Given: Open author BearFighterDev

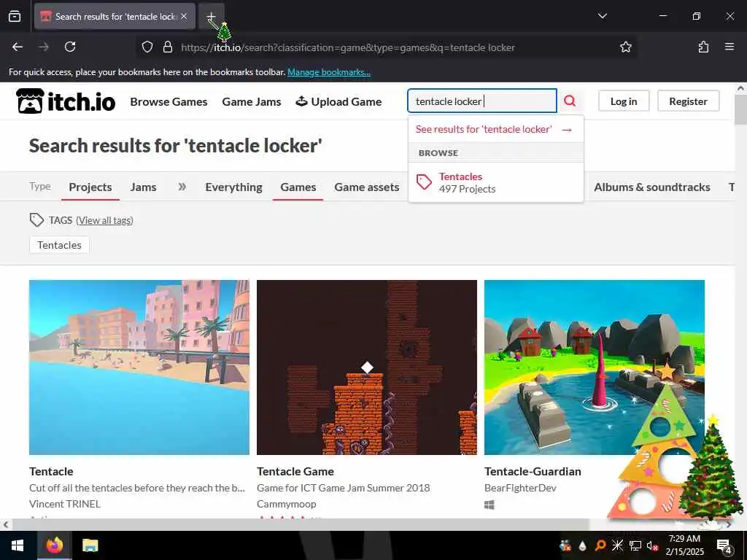Looking at the screenshot, I should 520,488.
